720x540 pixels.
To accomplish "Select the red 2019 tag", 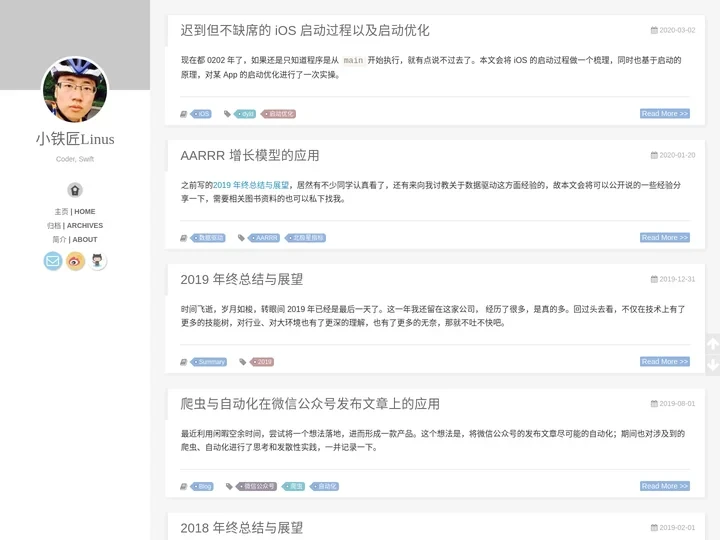I will point(262,362).
